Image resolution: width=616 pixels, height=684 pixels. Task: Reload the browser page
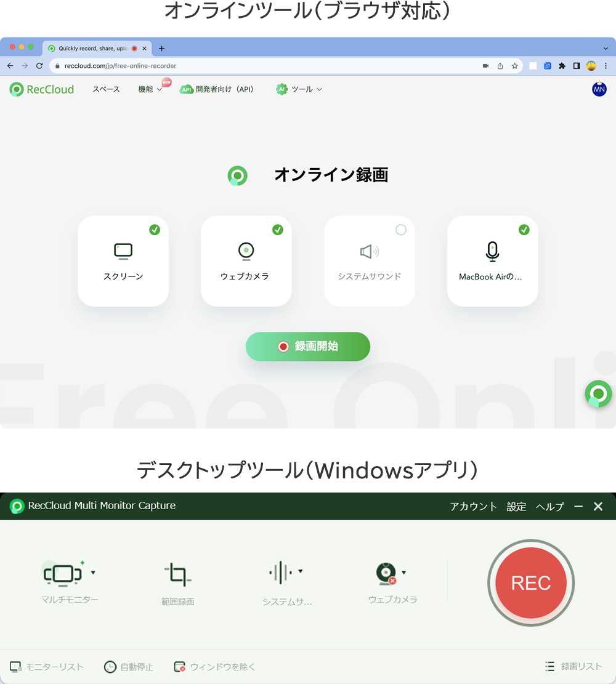(x=39, y=66)
